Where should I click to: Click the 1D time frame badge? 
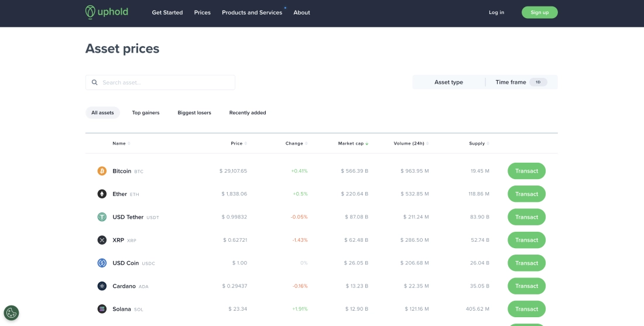click(538, 82)
